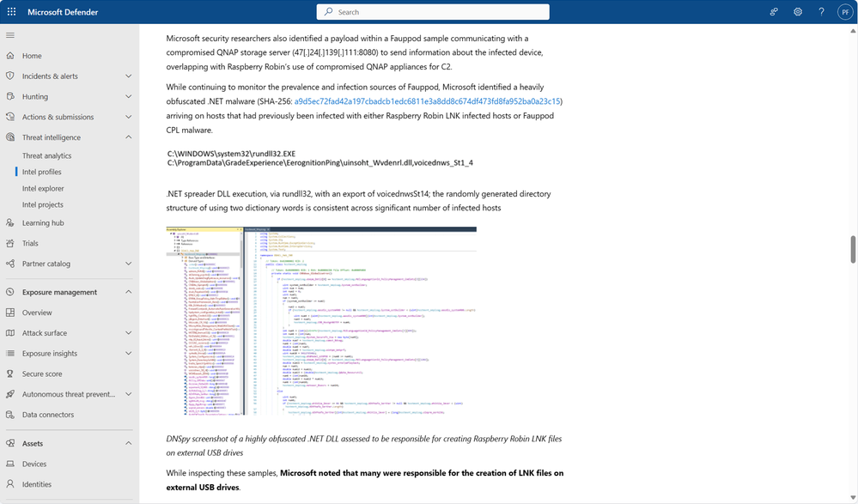Viewport: 858px width, 504px height.
Task: Click the Trials gift icon
Action: (x=10, y=244)
